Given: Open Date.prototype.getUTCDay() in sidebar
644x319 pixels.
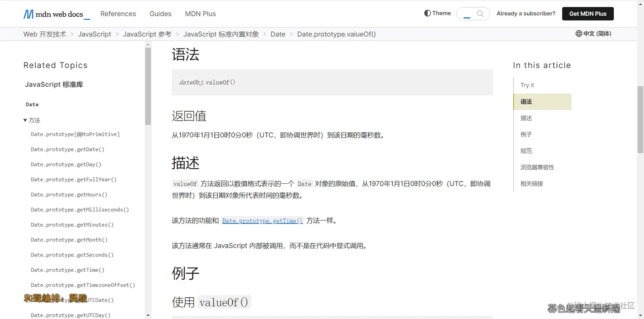Looking at the screenshot, I should click(70, 315).
